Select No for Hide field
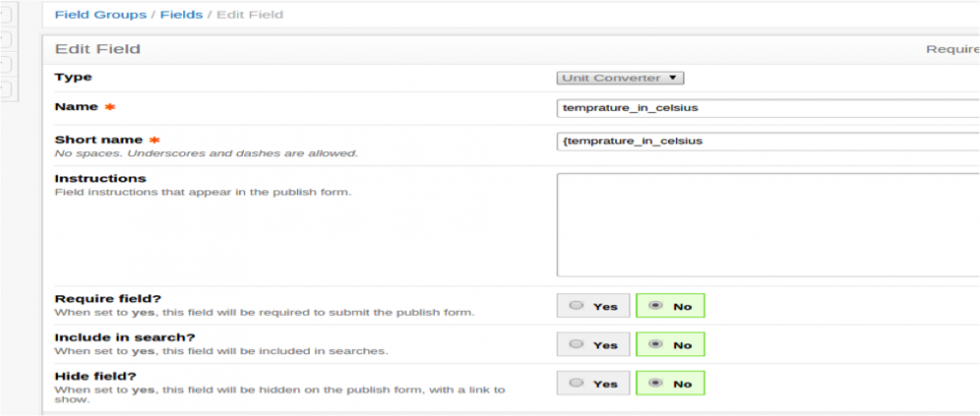980x416 pixels. point(670,383)
